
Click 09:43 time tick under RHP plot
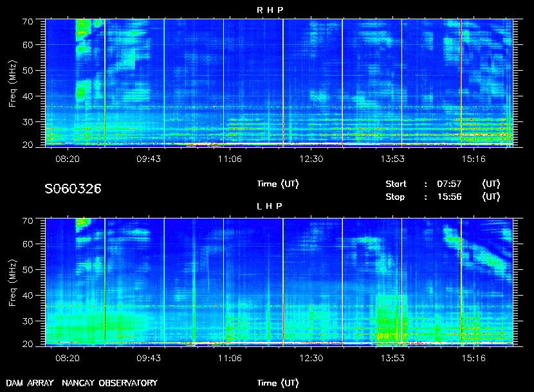pos(149,159)
